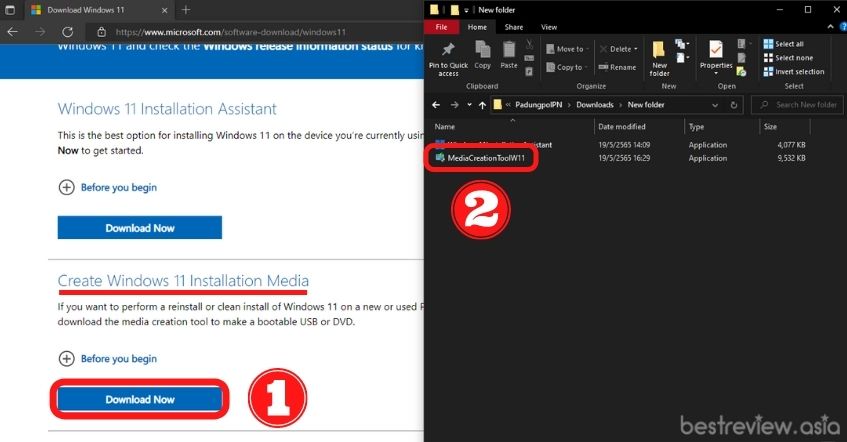Screen dimensions: 847x442
Task: Click Edge tab actions menu icon
Action: [x=10, y=10]
